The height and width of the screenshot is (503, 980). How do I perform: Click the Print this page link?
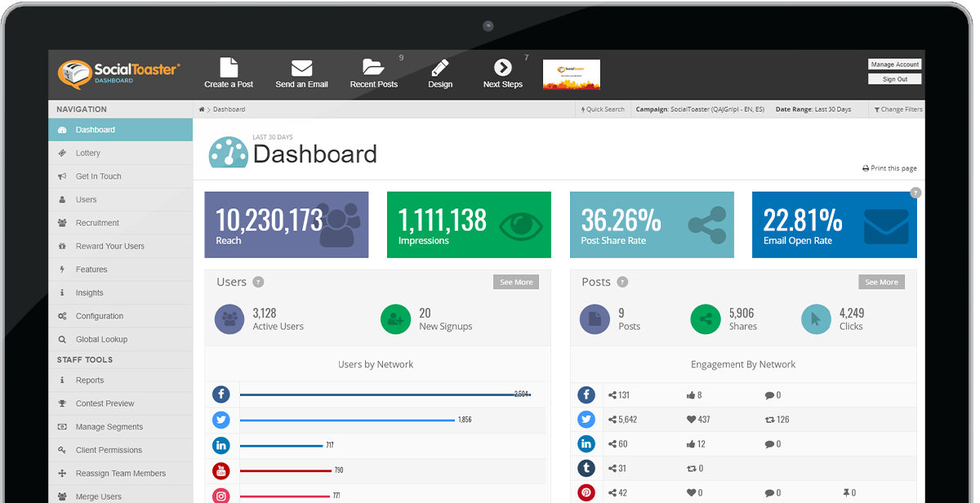(889, 168)
